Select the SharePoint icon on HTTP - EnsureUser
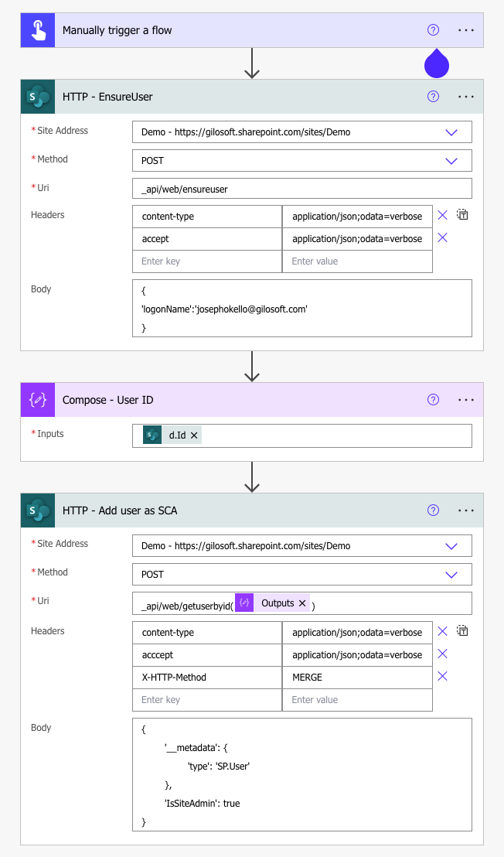Image resolution: width=504 pixels, height=857 pixels. click(x=37, y=96)
